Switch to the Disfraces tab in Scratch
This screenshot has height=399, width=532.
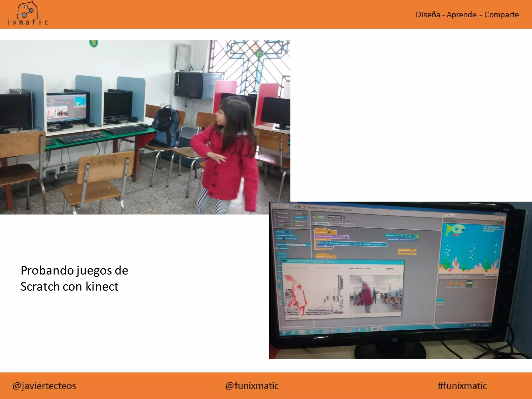pos(337,224)
